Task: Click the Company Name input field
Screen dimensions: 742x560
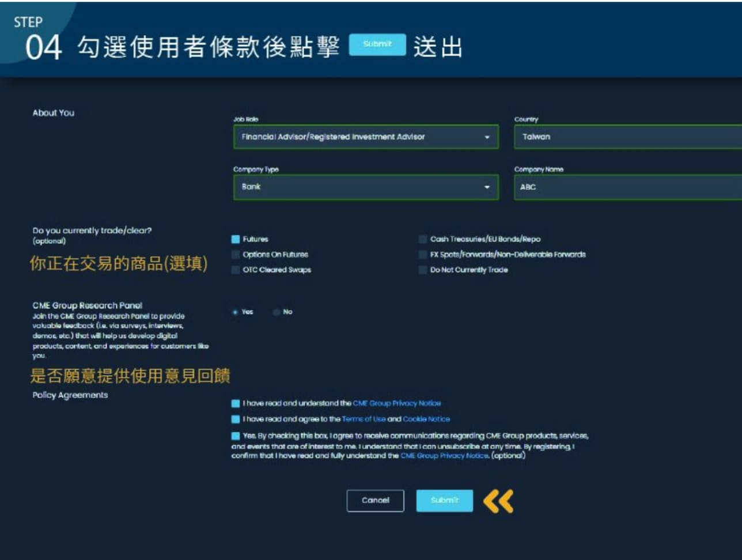Action: coord(627,187)
